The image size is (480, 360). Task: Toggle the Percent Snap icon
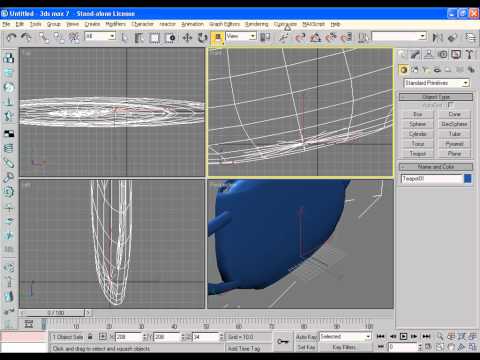(x=331, y=37)
